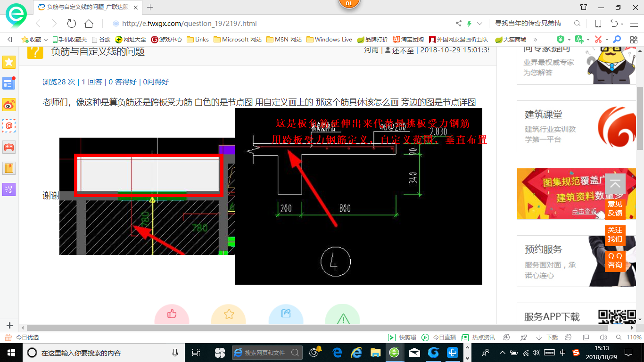Open 游戏中心 bookmark
The width and height of the screenshot is (644, 362).
click(x=166, y=40)
